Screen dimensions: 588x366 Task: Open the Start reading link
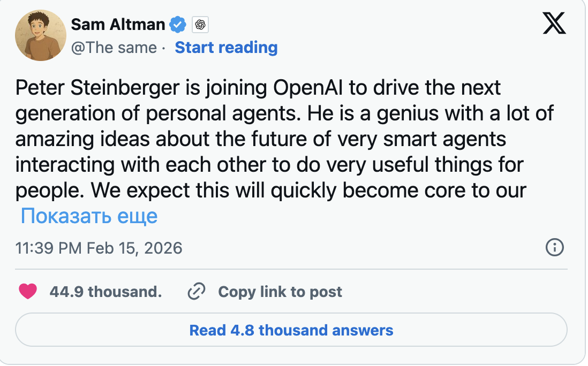coord(226,48)
